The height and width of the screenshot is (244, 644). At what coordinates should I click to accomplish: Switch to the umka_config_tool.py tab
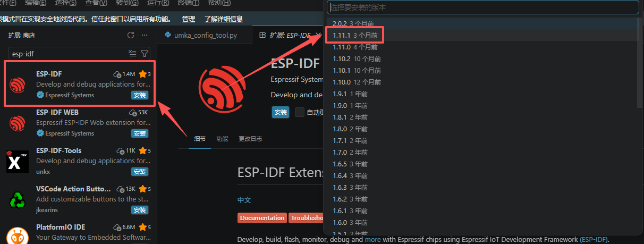(205, 35)
